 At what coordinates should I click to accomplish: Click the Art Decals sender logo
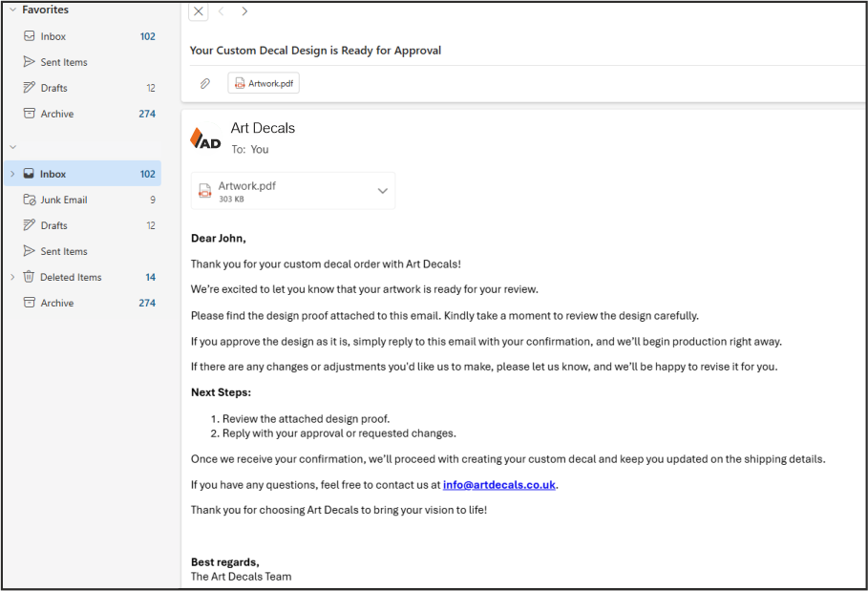pos(205,138)
